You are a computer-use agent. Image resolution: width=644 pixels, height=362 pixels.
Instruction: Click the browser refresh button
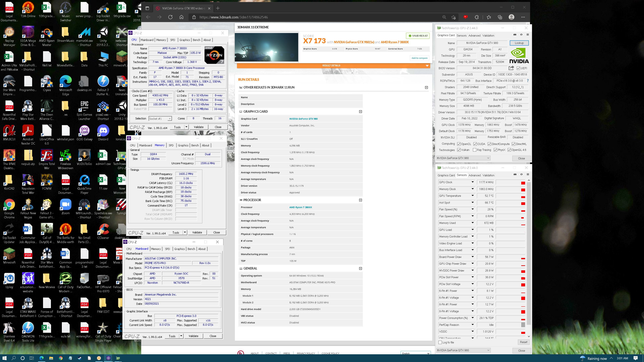171,17
